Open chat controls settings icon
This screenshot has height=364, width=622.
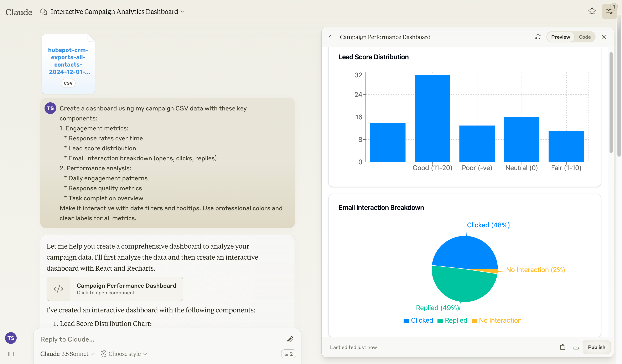tap(609, 11)
